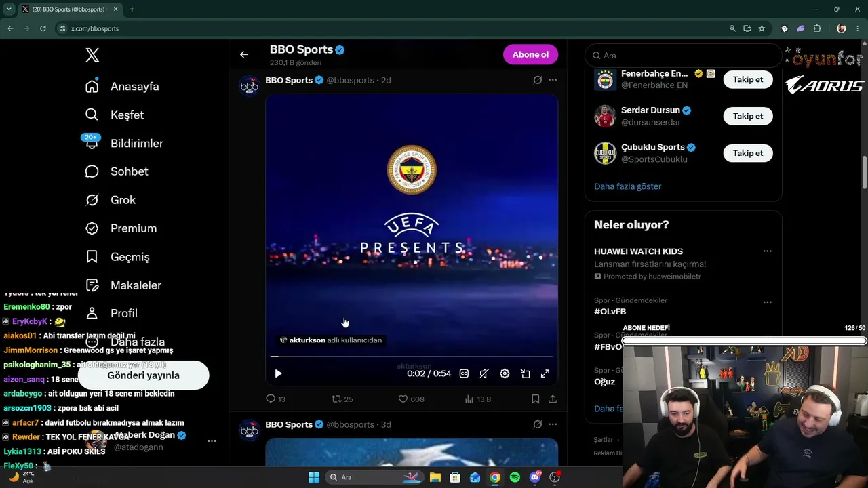
Task: Click the Windows taskbar search box
Action: [x=374, y=477]
